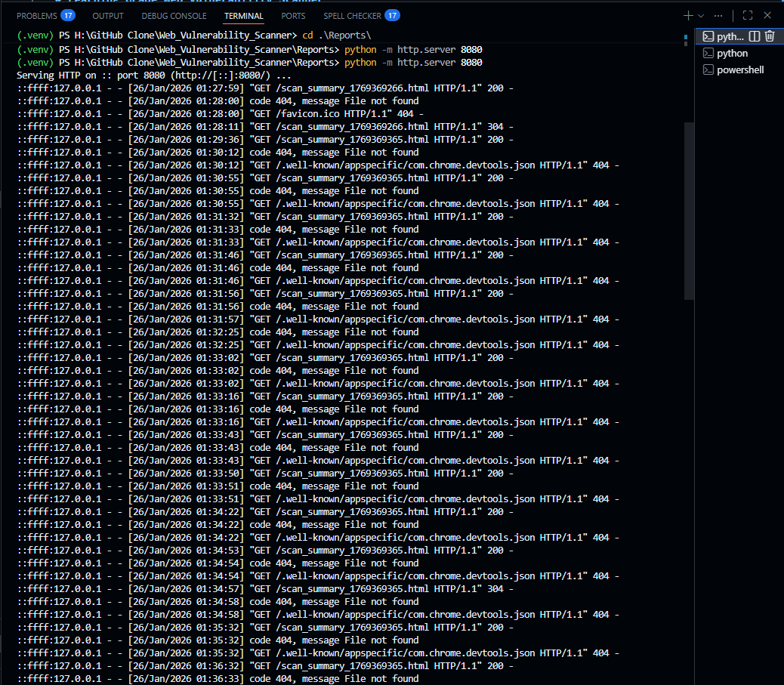Screen dimensions: 784x685
Task: Click the 01:30:12 com.chrome.devtools.json request line
Action: 318,165
